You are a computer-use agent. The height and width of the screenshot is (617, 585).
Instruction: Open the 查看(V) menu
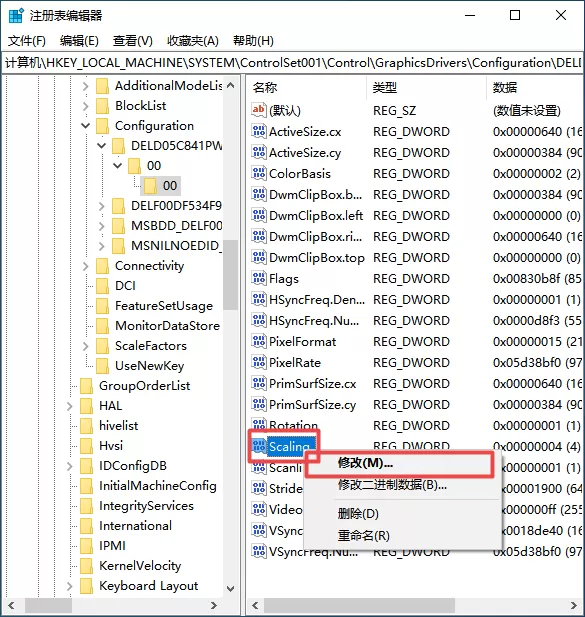pyautogui.click(x=133, y=41)
